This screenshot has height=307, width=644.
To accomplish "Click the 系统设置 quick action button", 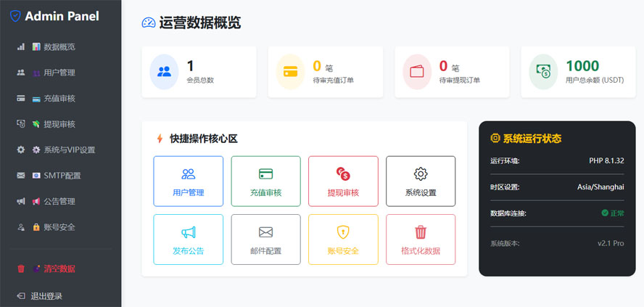I will (421, 181).
